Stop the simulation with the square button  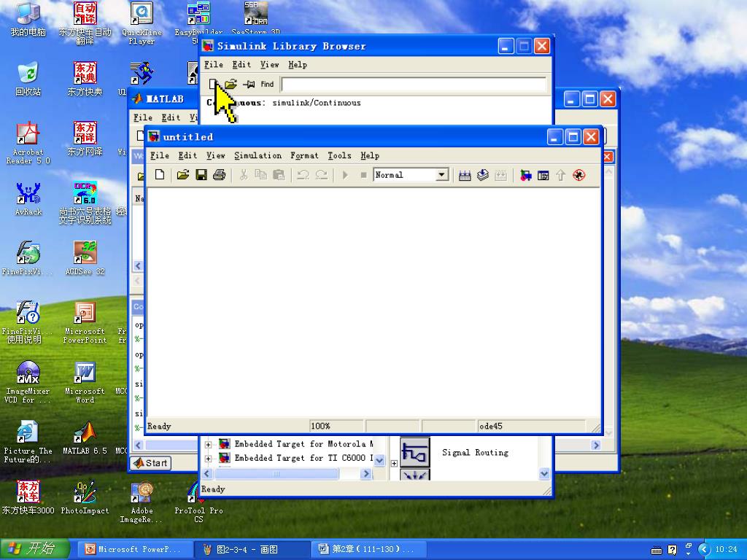point(363,175)
